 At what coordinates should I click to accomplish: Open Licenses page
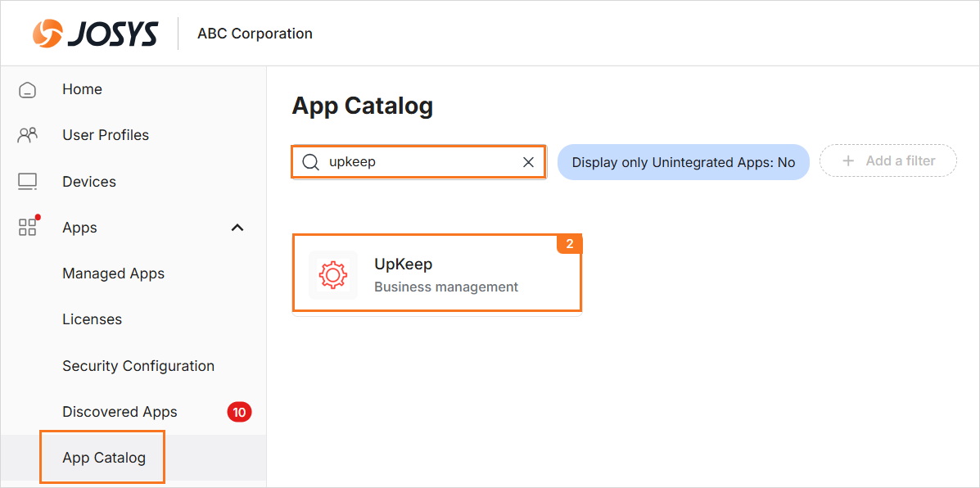(92, 319)
